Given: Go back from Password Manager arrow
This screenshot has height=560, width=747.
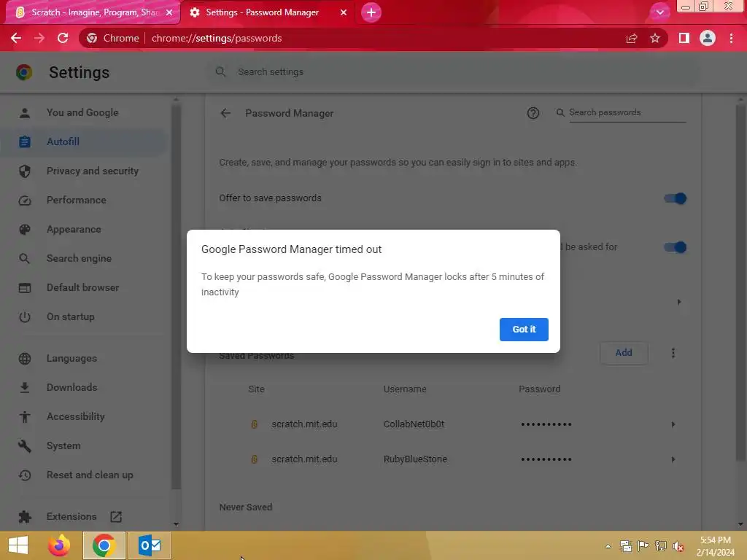Looking at the screenshot, I should pos(225,113).
